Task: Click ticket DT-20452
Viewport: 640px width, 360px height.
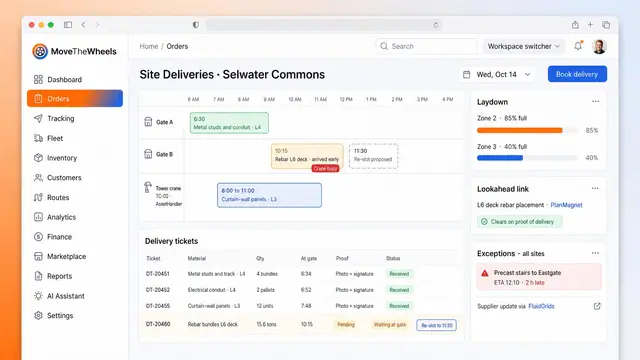Action: (x=158, y=290)
